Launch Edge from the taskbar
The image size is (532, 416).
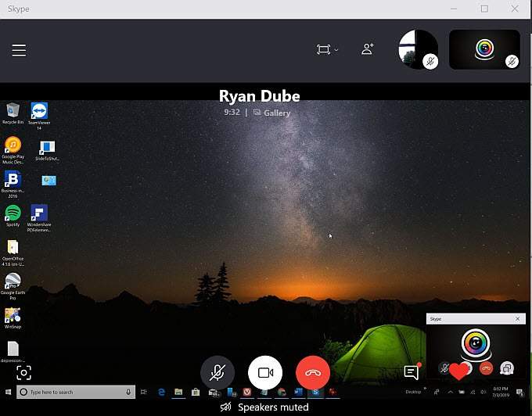pyautogui.click(x=161, y=392)
